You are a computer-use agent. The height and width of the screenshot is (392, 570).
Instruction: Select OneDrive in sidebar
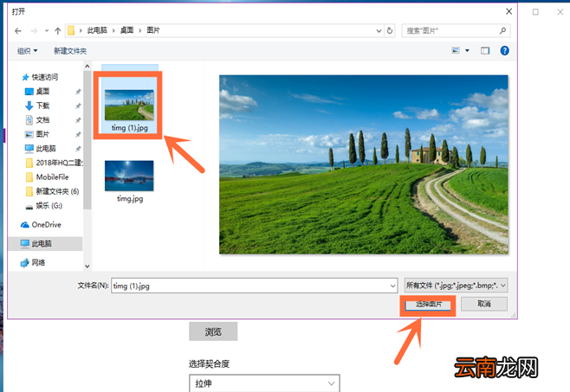pos(41,224)
